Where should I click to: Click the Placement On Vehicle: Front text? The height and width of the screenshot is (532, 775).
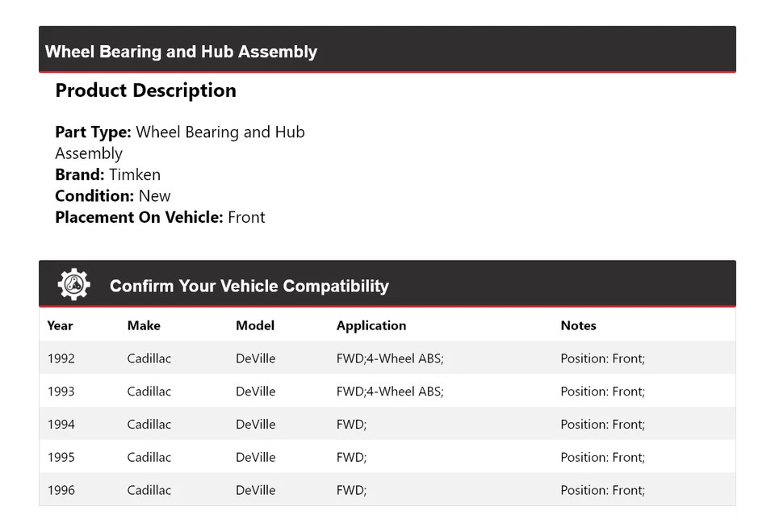[160, 217]
